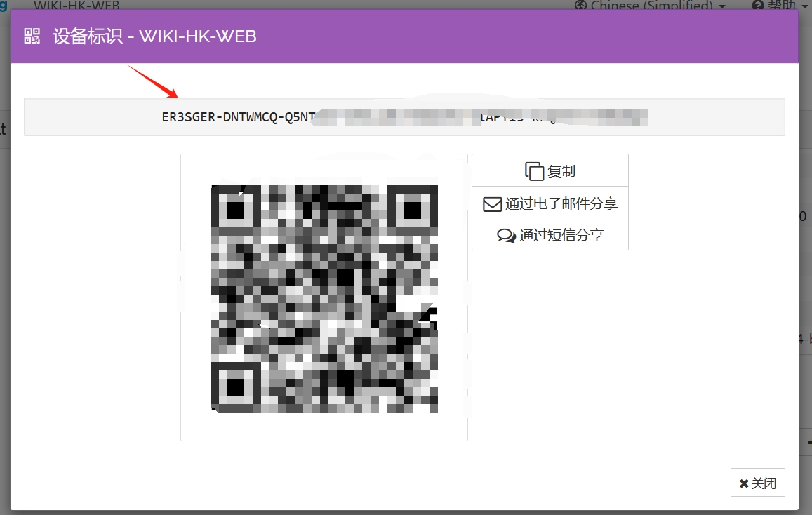The height and width of the screenshot is (515, 812).
Task: Click 复制 to copy the device identifier
Action: pyautogui.click(x=551, y=170)
